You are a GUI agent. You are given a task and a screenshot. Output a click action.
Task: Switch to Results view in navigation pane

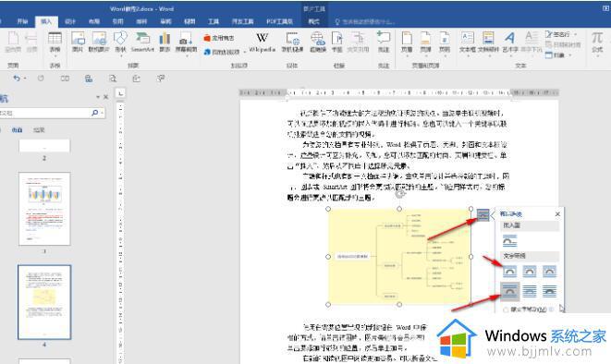(39, 130)
